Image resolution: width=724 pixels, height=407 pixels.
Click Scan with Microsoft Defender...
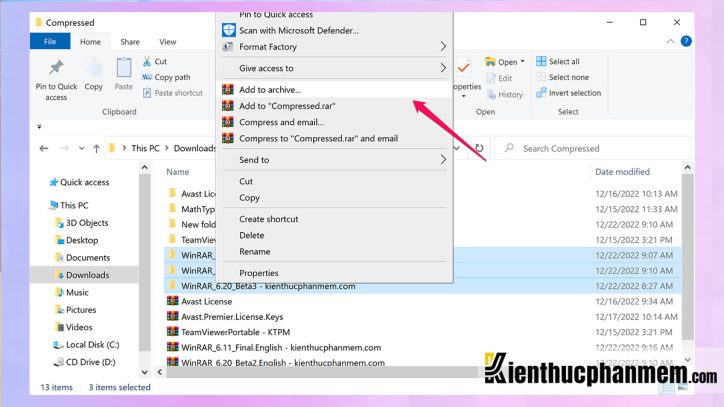pos(333,30)
